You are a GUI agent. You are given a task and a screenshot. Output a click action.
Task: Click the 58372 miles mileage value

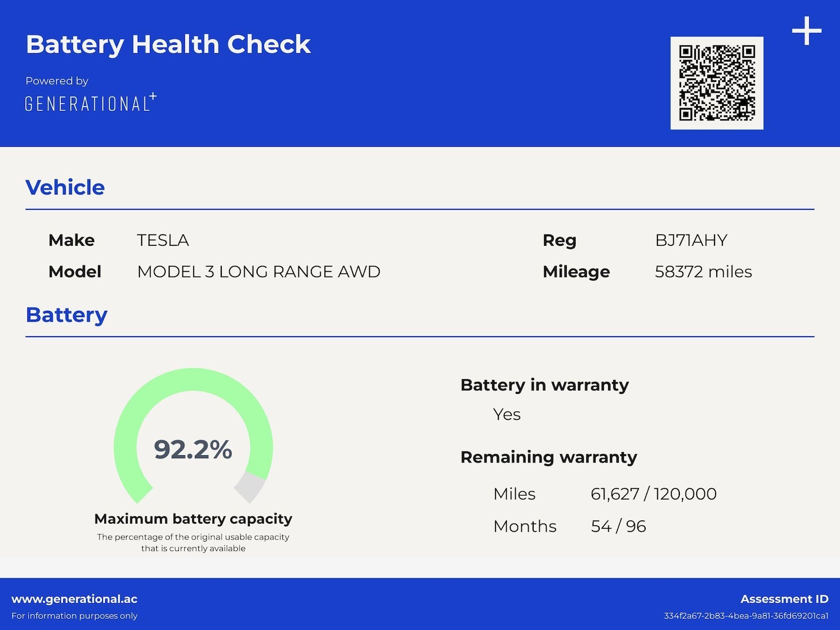click(703, 272)
